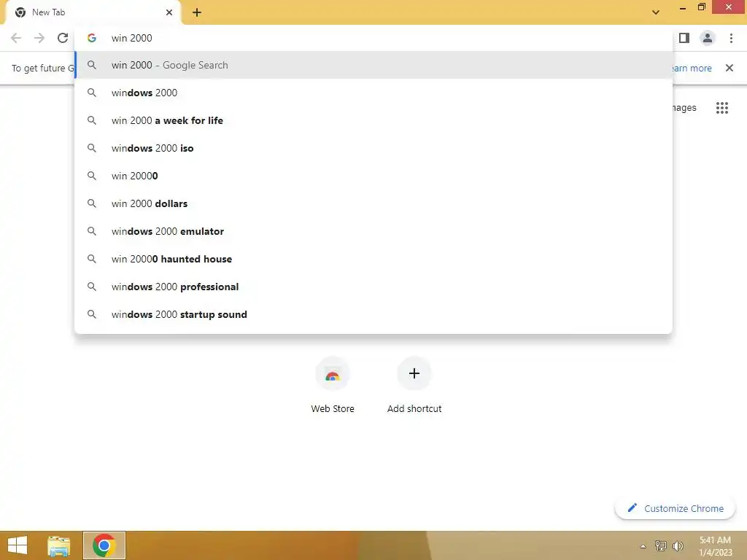Restore down the Chrome window
Image resolution: width=747 pixels, height=560 pixels.
701,7
